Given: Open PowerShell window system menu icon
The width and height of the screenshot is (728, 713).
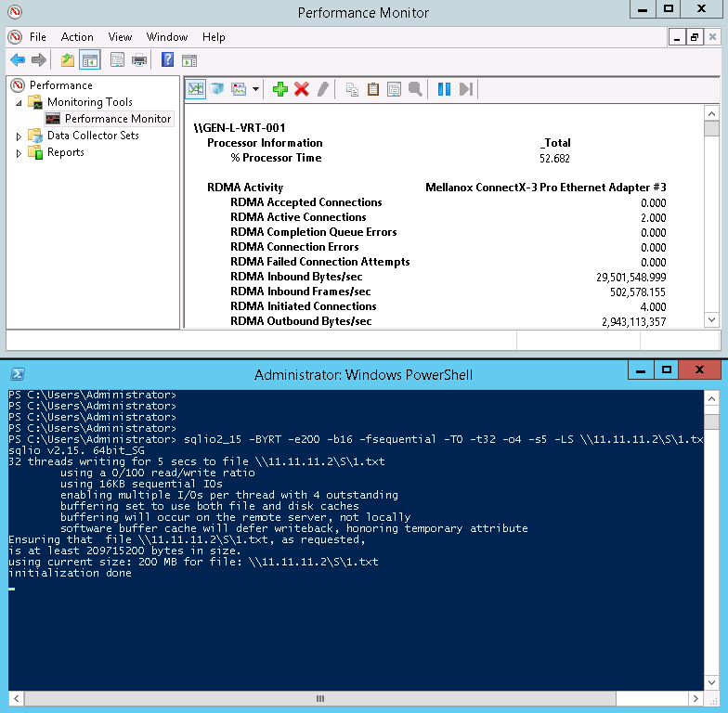Looking at the screenshot, I should (x=18, y=374).
